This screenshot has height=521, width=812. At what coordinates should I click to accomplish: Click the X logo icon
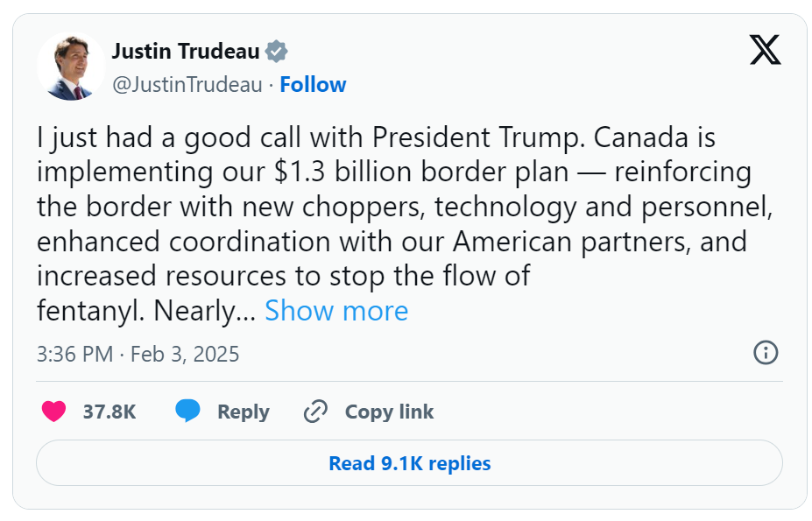click(x=765, y=49)
